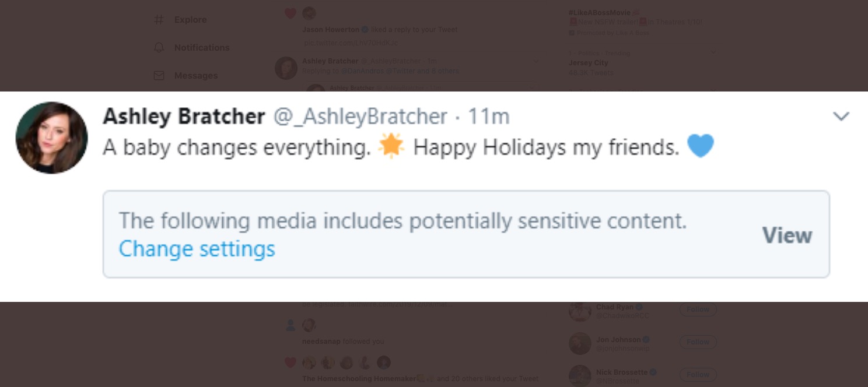Open the caret next to the Jersey City trend
Viewport: 868px width, 387px height.
(712, 52)
